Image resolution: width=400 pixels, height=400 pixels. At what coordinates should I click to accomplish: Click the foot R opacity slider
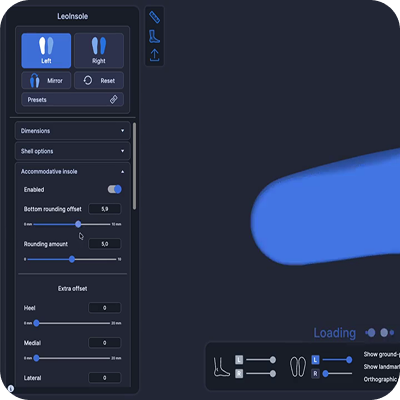tap(261, 374)
